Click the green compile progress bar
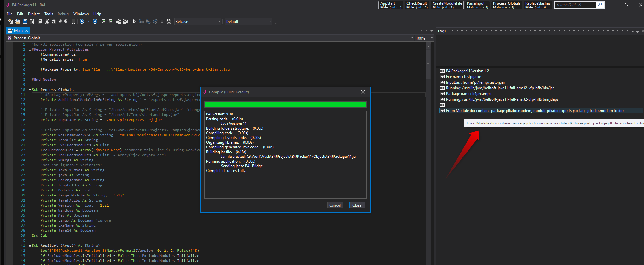 pos(285,104)
